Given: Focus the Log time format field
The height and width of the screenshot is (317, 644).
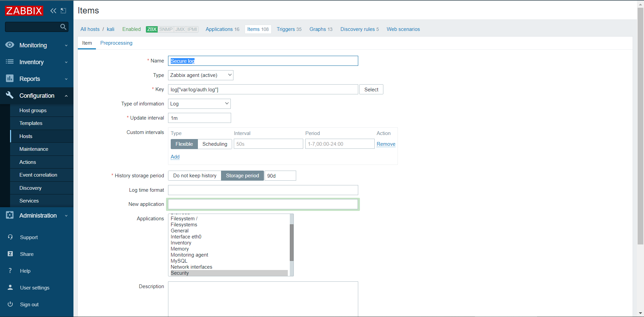Looking at the screenshot, I should (x=263, y=190).
